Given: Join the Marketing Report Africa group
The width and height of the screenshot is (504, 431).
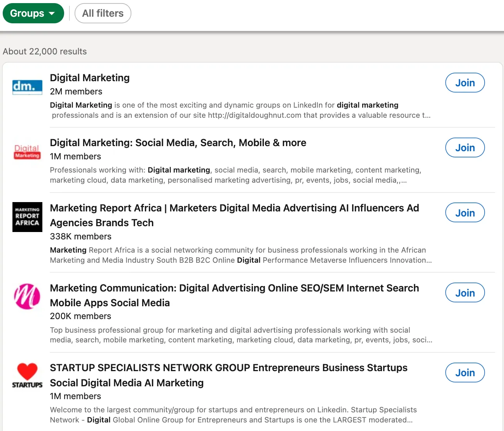Looking at the screenshot, I should pyautogui.click(x=465, y=212).
